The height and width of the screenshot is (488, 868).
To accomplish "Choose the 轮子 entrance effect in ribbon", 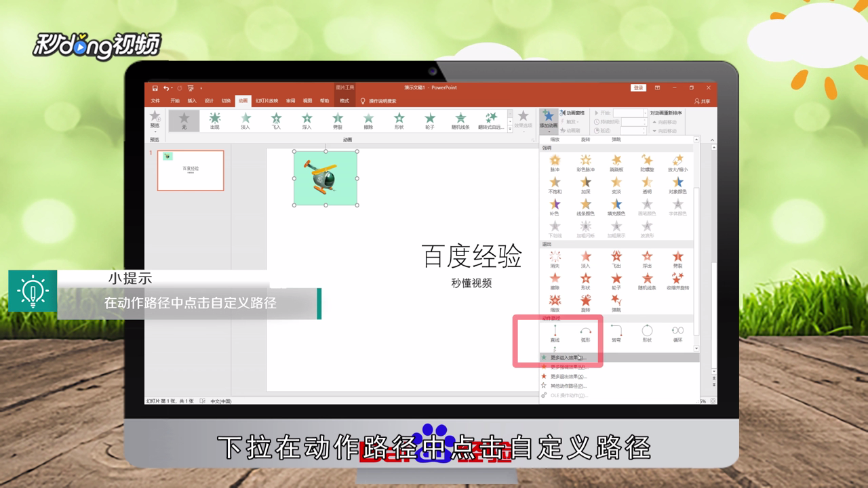I will 429,121.
